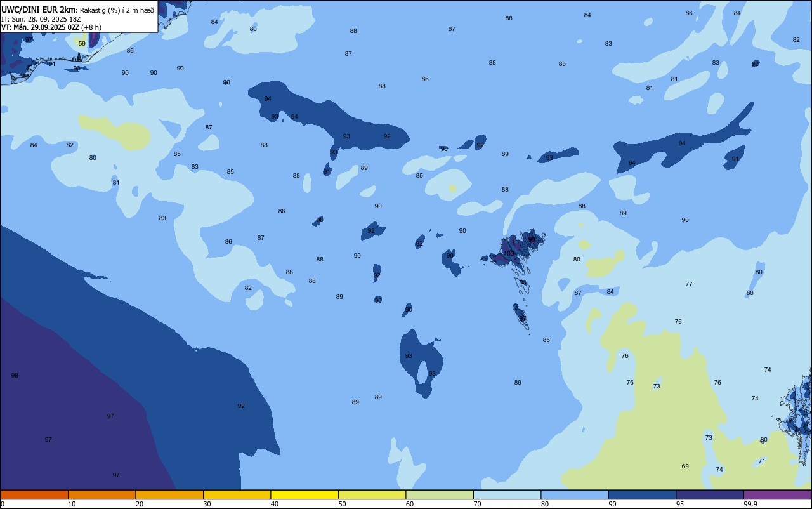Pick the purple legend swatch above 99.9
This screenshot has height=509, width=812.
[x=777, y=494]
